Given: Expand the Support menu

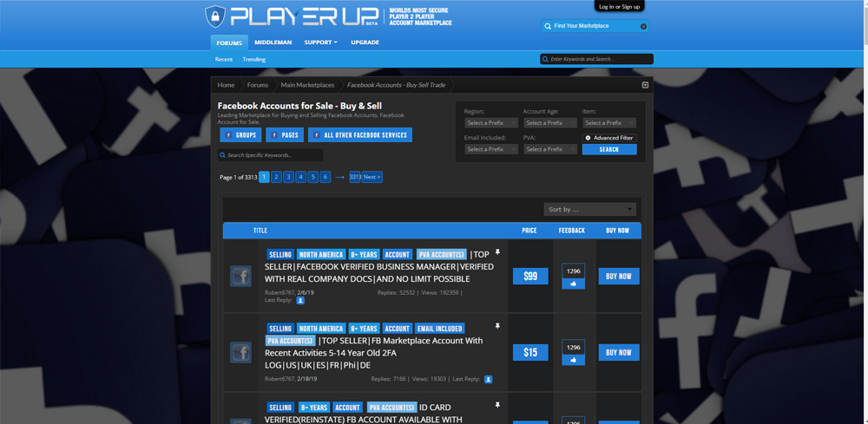Looking at the screenshot, I should [x=320, y=42].
